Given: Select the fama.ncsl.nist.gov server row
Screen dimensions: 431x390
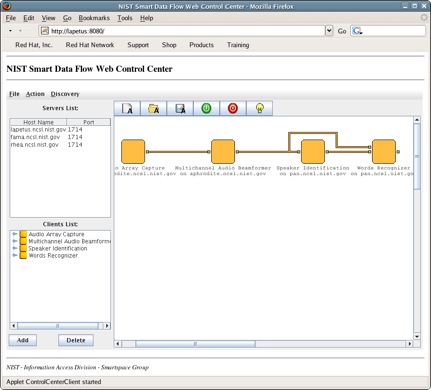Looking at the screenshot, I should point(60,137).
